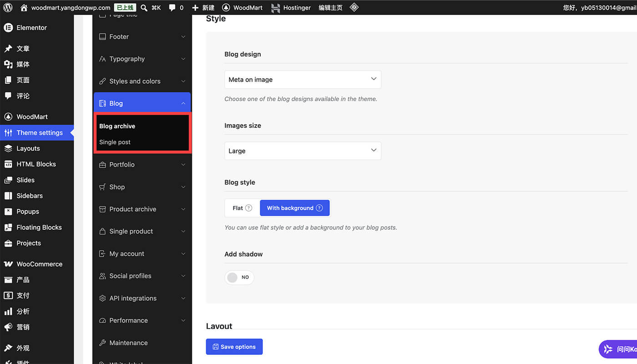Click the plus icon for 新建
Viewport: 637px width, 364px height.
pyautogui.click(x=195, y=8)
